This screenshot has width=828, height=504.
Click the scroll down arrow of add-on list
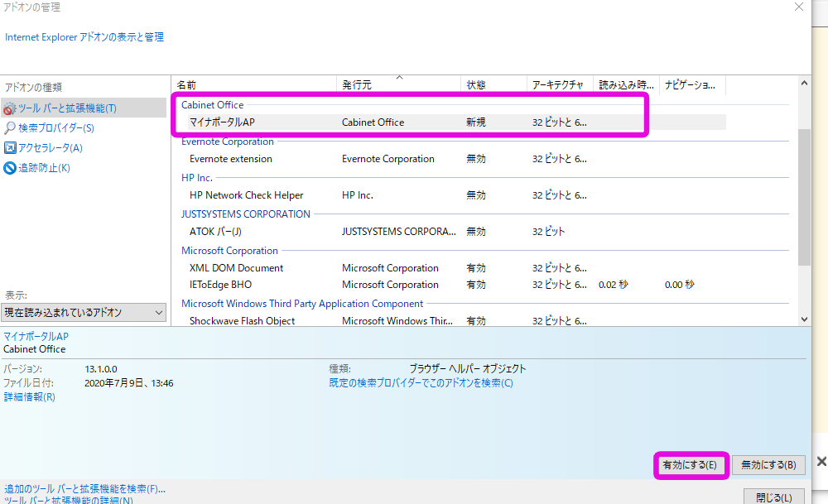click(x=804, y=319)
